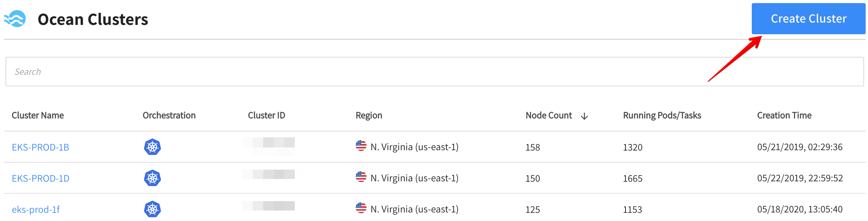Sort by Region column header
Screen dimensions: 868x221
369,116
